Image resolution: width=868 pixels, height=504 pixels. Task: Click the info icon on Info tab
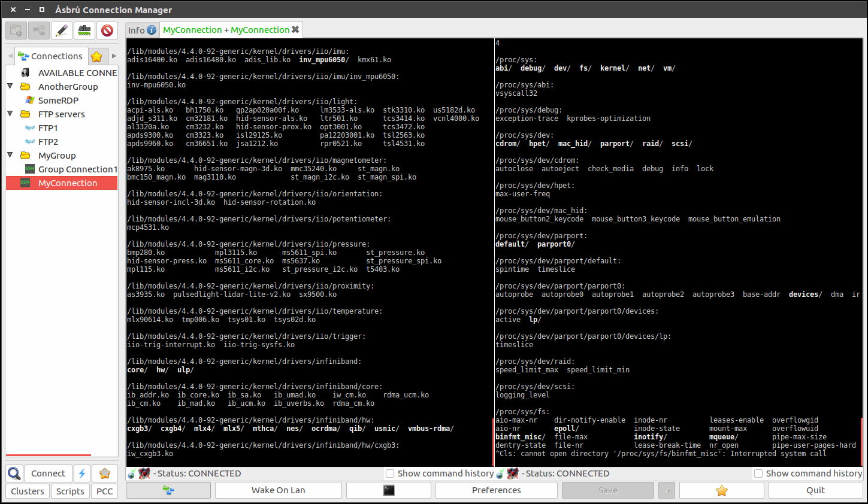coord(152,30)
